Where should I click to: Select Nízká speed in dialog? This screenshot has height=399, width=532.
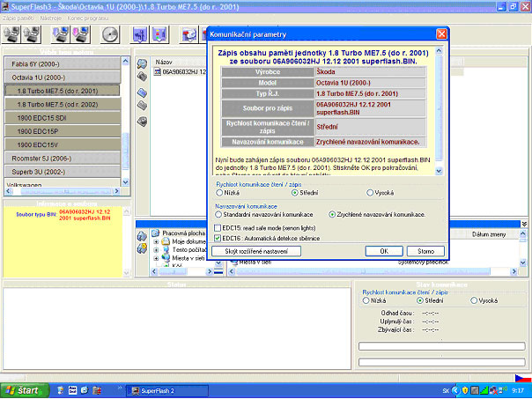(220, 192)
